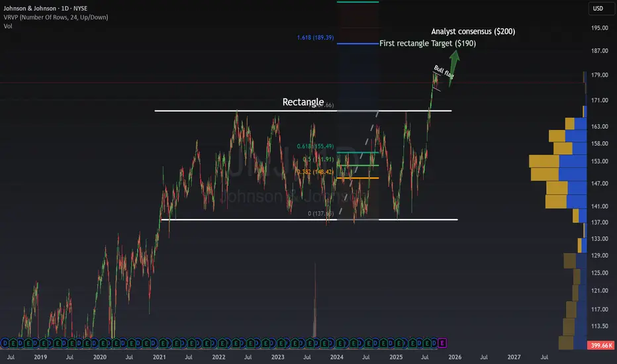This screenshot has height=364, width=617.
Task: Open the USD currency selector
Action: click(601, 8)
